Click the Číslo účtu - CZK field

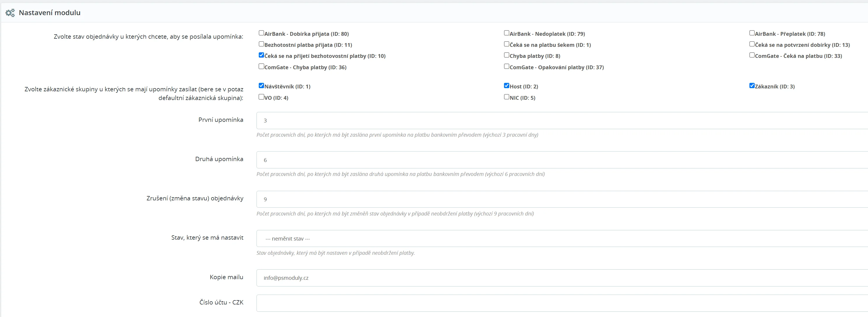pos(559,303)
